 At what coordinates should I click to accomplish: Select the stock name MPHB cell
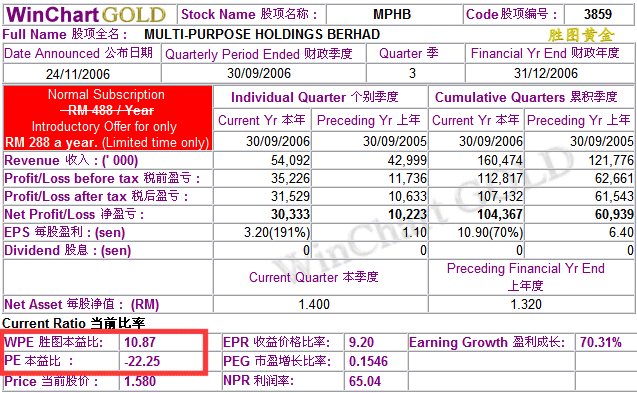pyautogui.click(x=392, y=14)
